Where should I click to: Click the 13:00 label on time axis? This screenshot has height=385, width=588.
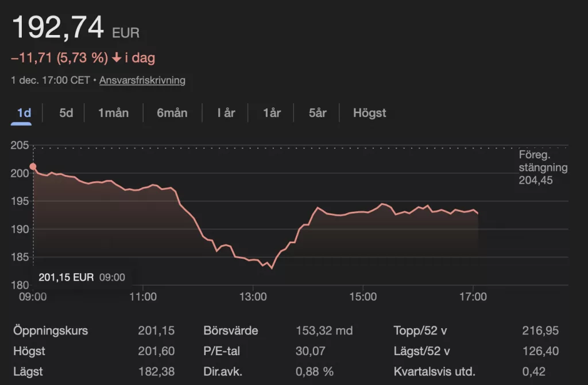tap(253, 297)
